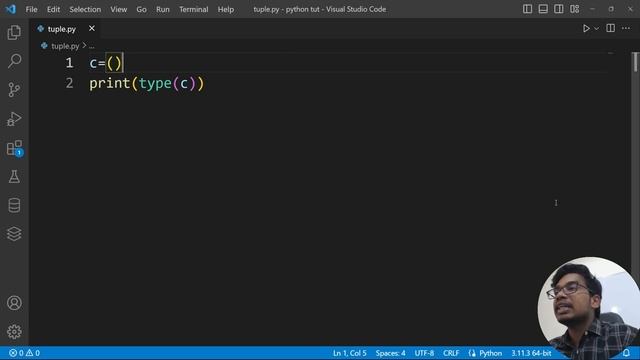
Task: Close the tuple.py tab
Action: click(x=92, y=28)
